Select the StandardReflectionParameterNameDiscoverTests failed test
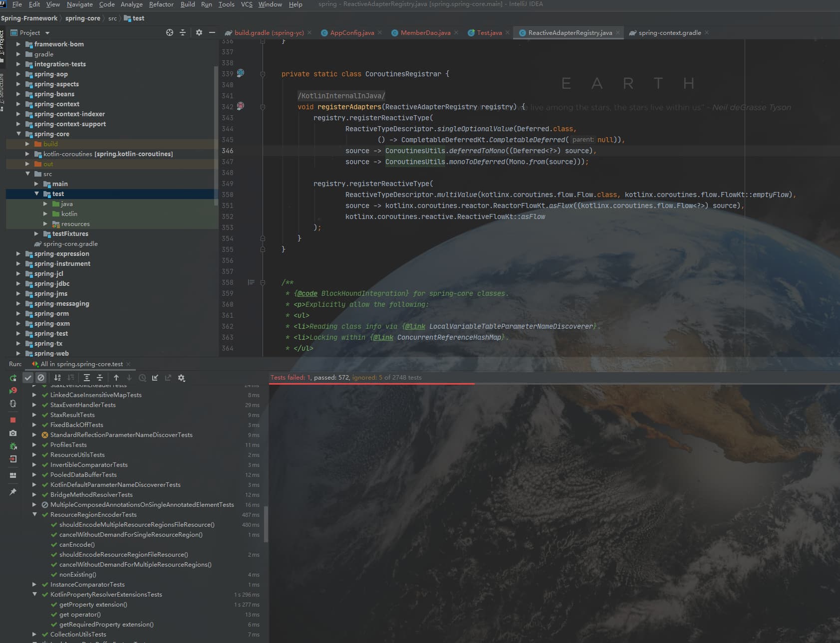 (121, 435)
